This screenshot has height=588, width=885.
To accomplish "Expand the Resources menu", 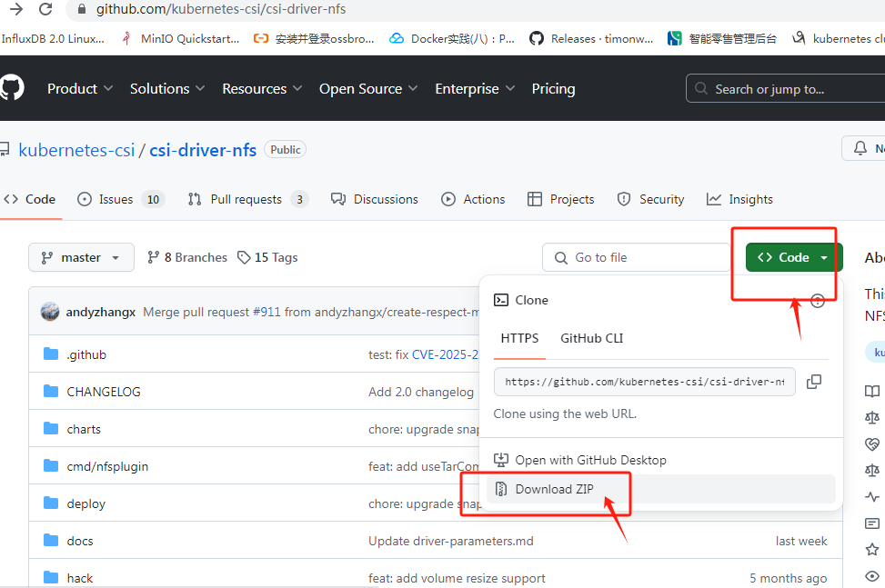I will tap(262, 88).
